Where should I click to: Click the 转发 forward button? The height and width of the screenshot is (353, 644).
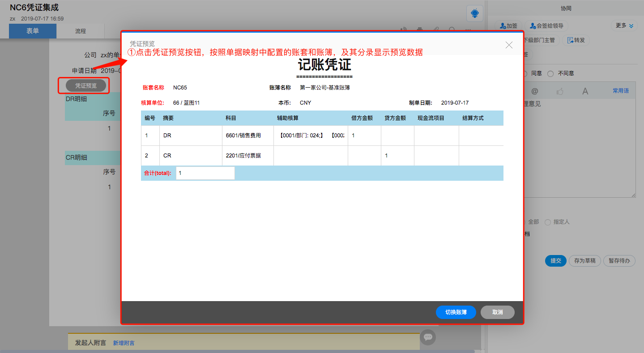pyautogui.click(x=576, y=40)
